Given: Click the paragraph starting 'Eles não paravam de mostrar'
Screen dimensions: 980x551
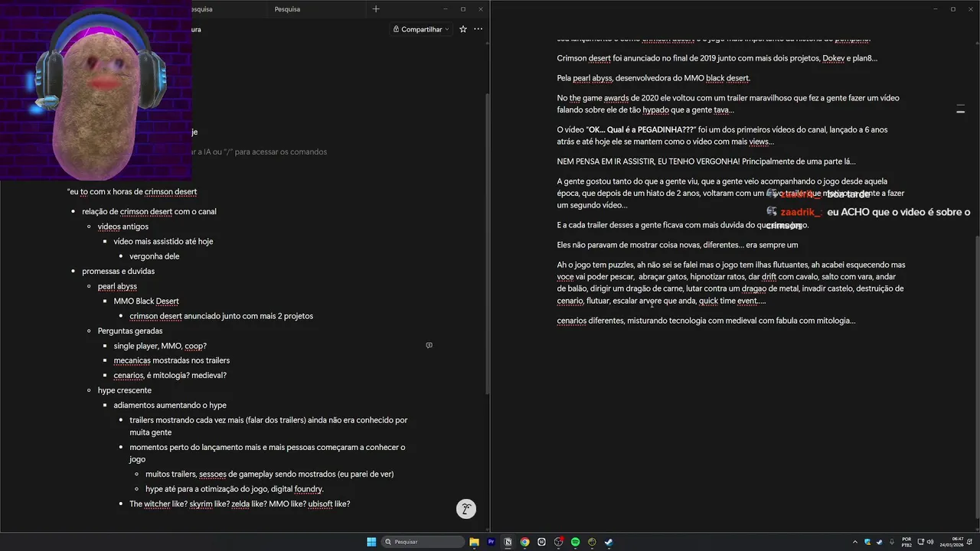Looking at the screenshot, I should [x=678, y=245].
